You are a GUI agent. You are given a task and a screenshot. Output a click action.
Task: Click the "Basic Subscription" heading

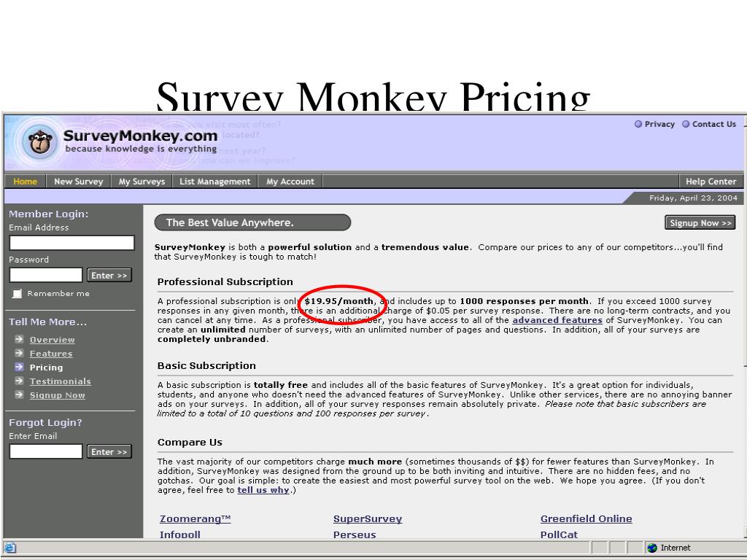pos(206,365)
